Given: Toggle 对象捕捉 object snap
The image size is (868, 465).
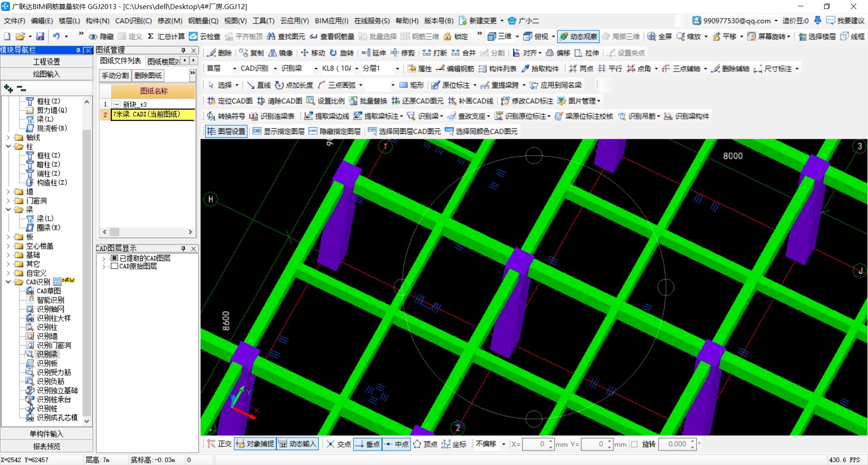Looking at the screenshot, I should pyautogui.click(x=255, y=444).
